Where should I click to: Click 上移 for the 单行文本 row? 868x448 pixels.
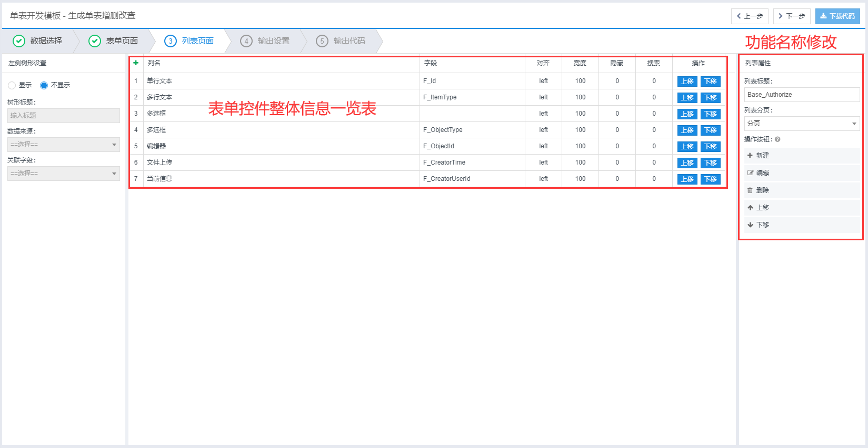[x=687, y=82]
